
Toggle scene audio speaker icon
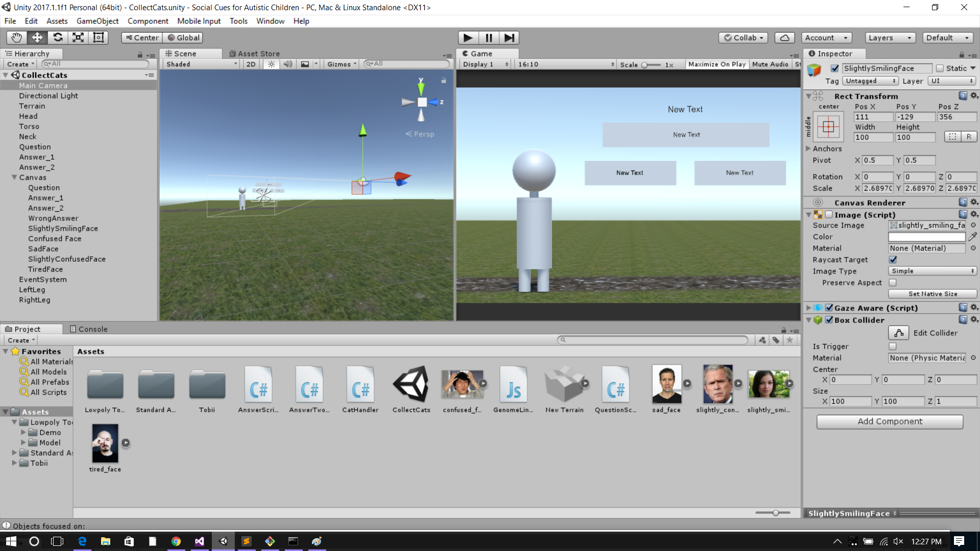[x=288, y=64]
